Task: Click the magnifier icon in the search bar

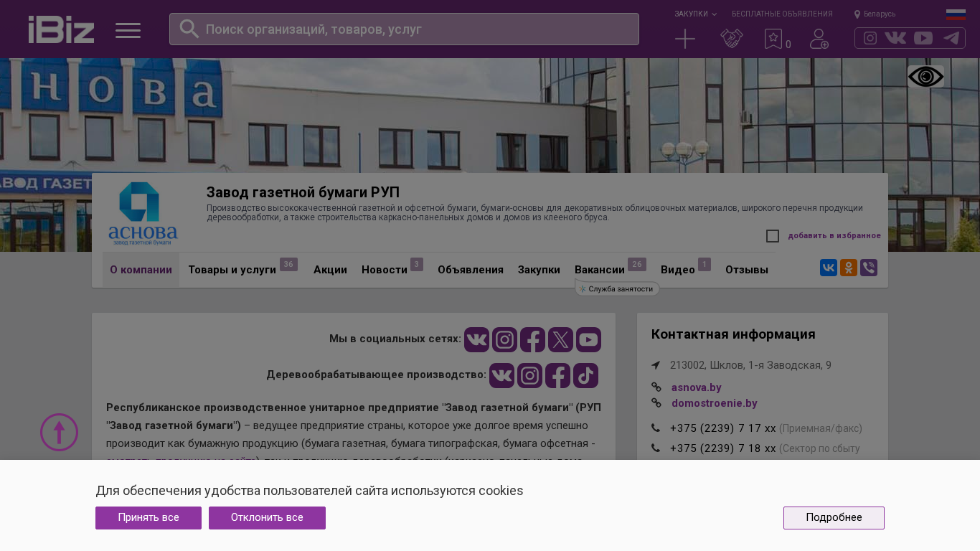Action: [189, 29]
